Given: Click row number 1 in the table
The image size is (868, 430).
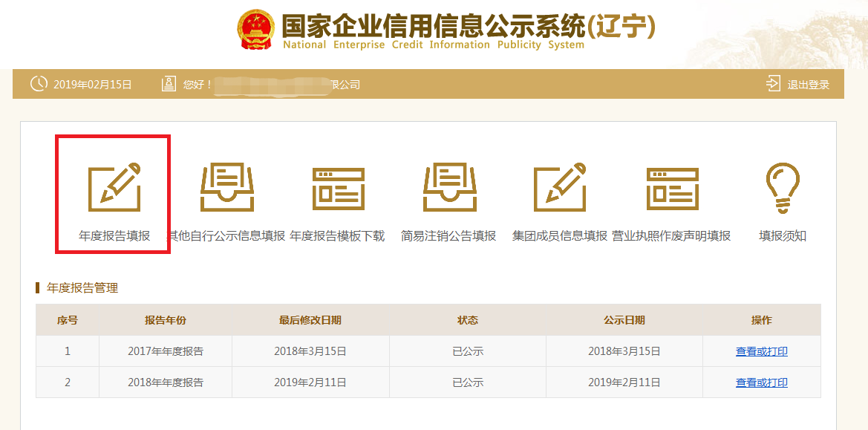Looking at the screenshot, I should click(68, 351).
